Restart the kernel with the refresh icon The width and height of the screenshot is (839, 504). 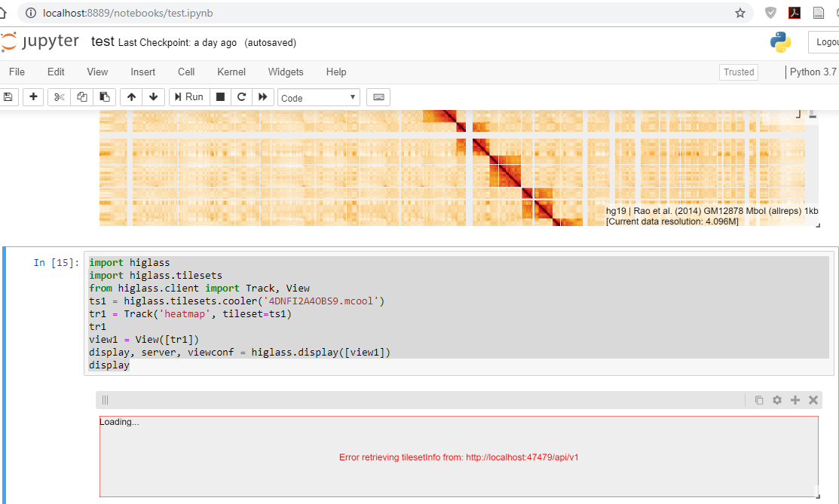[x=240, y=96]
